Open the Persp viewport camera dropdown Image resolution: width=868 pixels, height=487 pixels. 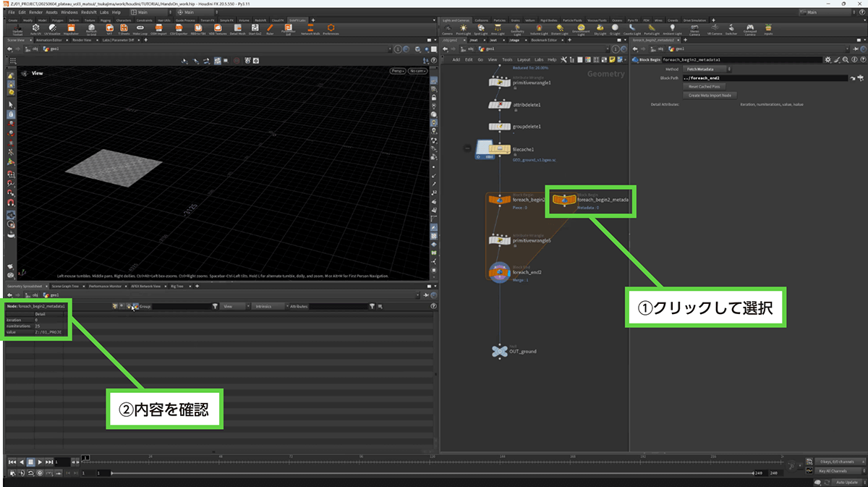(397, 71)
